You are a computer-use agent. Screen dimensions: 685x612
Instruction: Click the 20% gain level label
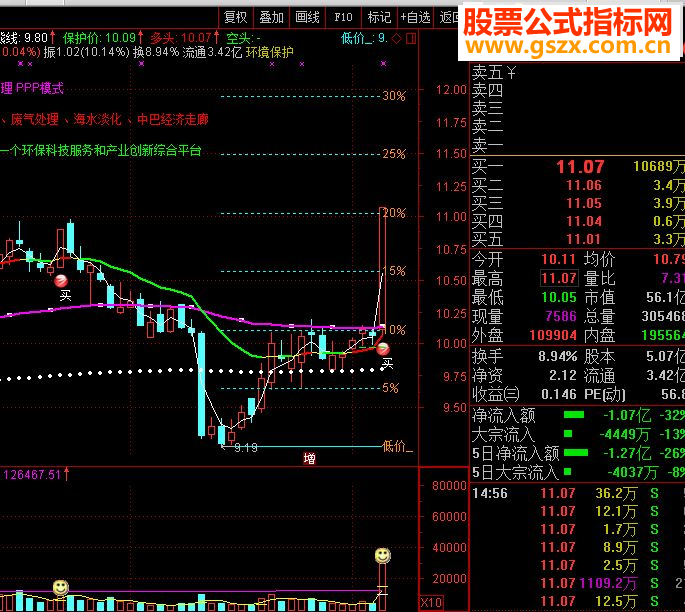(394, 213)
